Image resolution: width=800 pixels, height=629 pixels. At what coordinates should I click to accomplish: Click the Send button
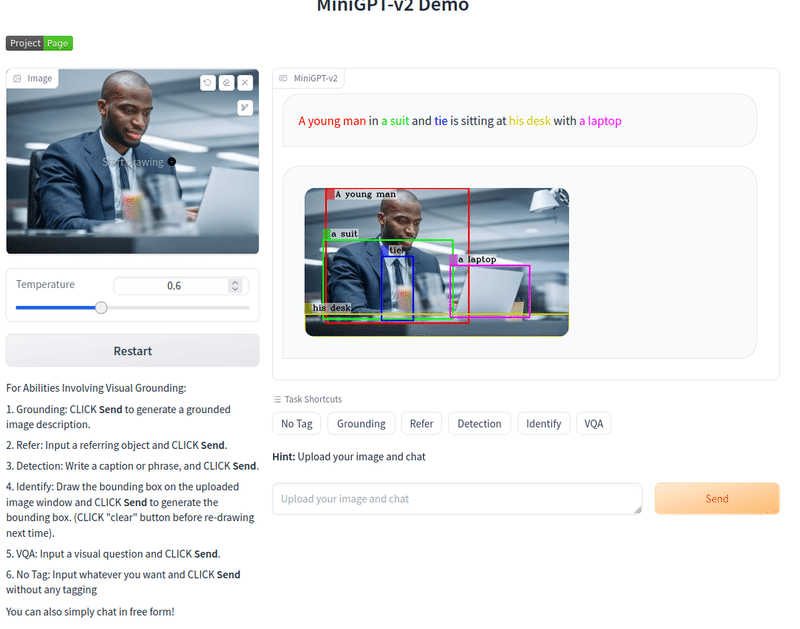point(717,498)
